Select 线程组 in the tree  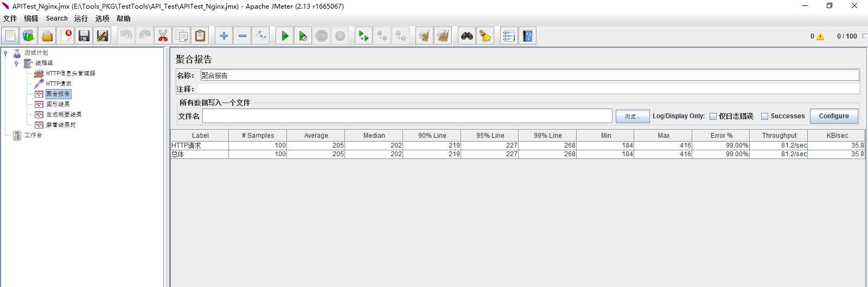(44, 63)
